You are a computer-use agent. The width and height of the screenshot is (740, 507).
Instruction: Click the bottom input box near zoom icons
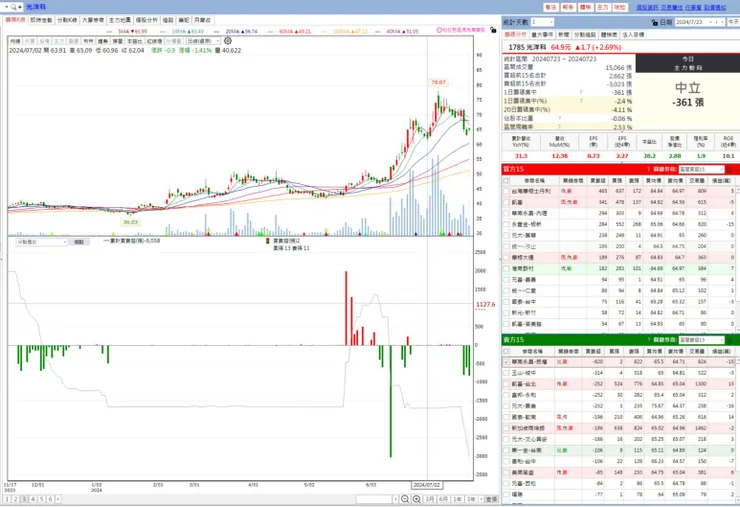pyautogui.click(x=374, y=499)
